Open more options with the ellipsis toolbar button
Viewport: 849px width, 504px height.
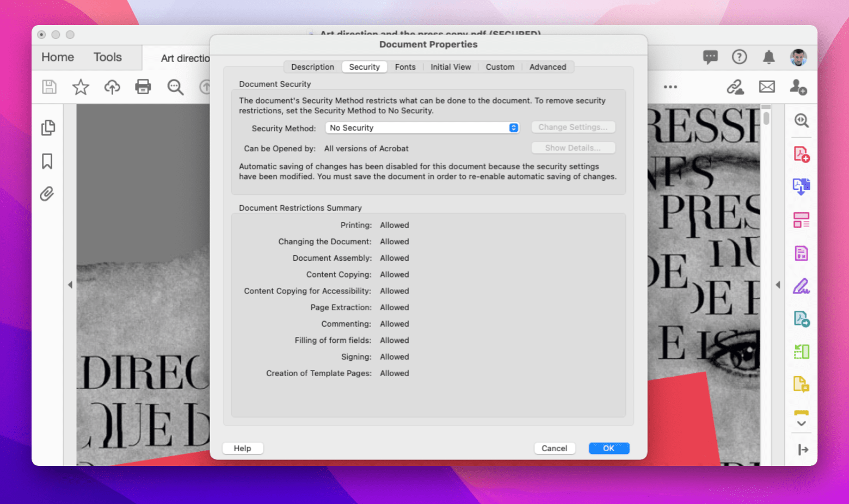[670, 87]
